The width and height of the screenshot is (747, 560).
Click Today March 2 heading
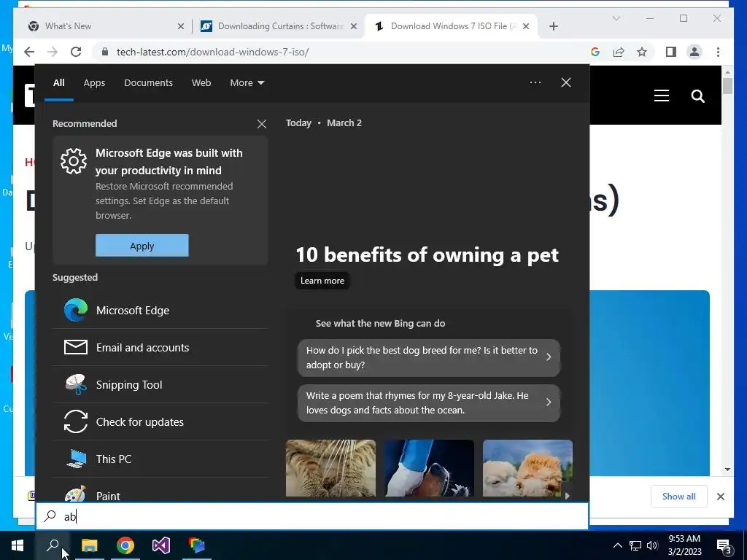pyautogui.click(x=323, y=122)
